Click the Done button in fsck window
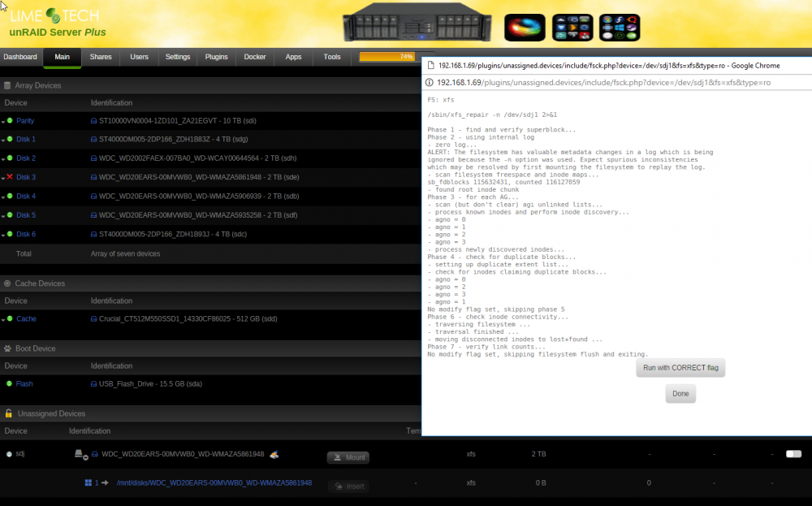 (680, 394)
